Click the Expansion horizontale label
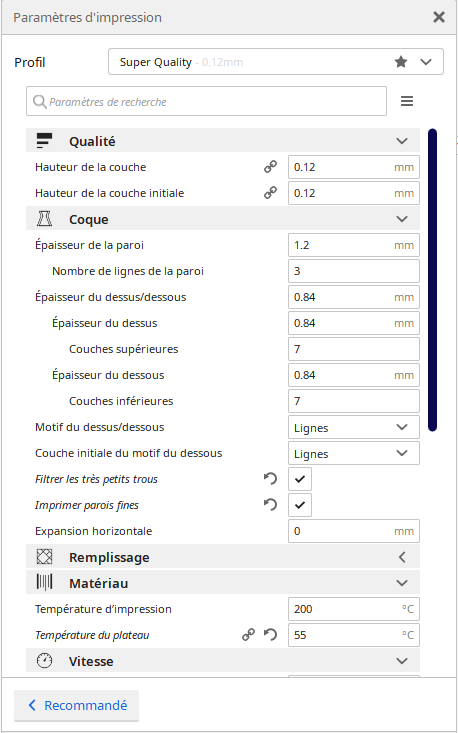The height and width of the screenshot is (733, 458). pyautogui.click(x=93, y=531)
